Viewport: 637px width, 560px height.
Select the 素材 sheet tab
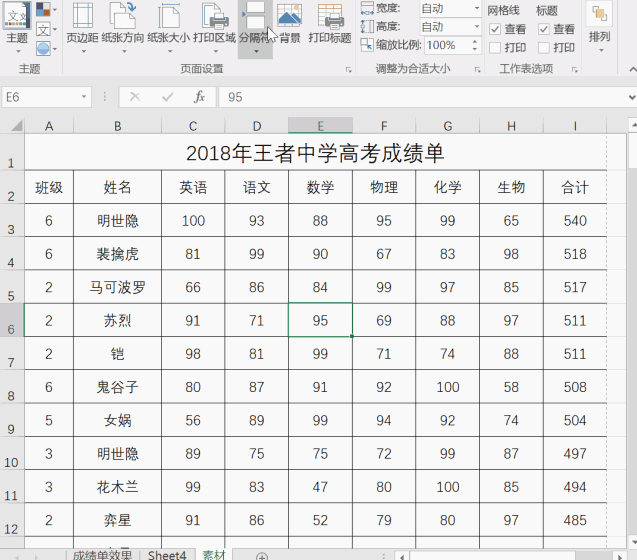[214, 555]
